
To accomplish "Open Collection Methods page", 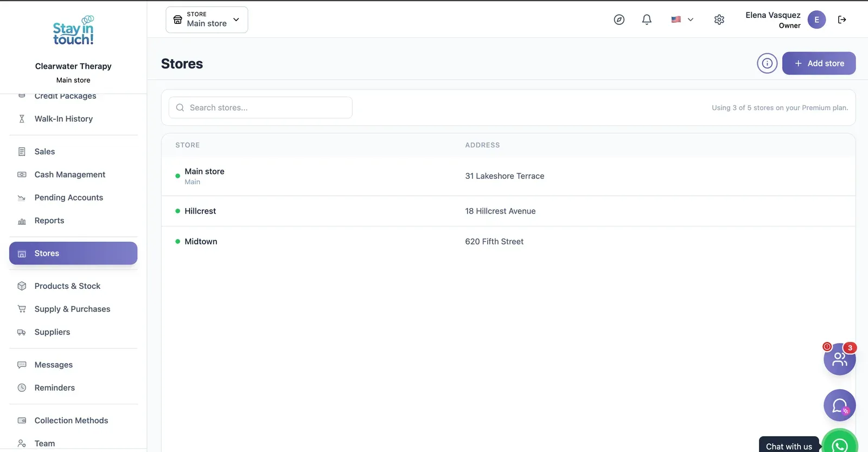I will 73,421.
